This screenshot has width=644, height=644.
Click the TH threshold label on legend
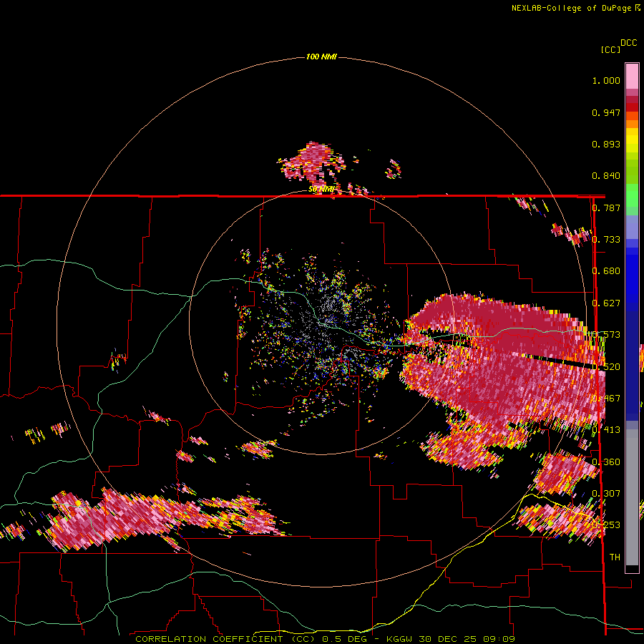615,557
